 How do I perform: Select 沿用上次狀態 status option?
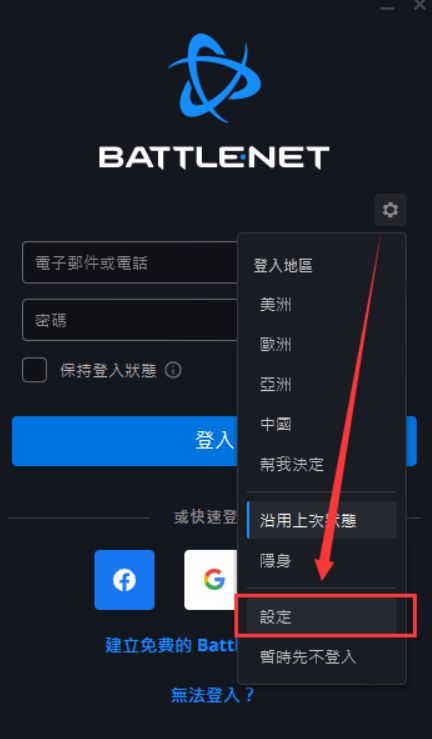pos(321,520)
